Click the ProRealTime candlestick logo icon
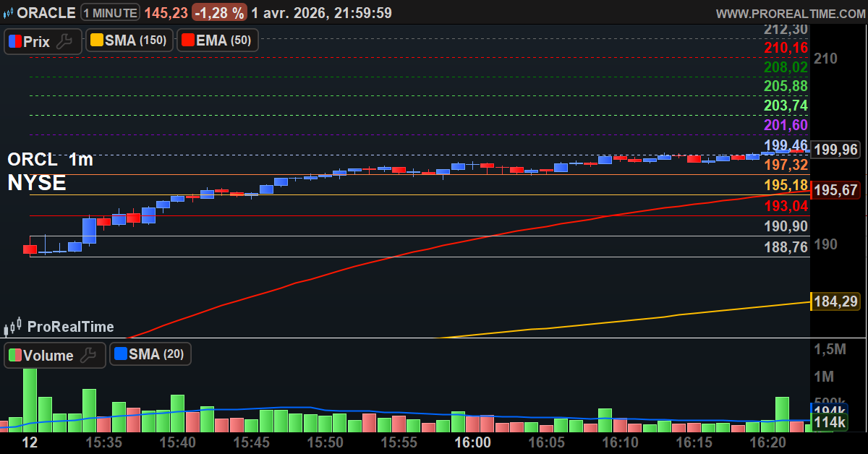Screen dimensions: 868x454 tap(12, 327)
